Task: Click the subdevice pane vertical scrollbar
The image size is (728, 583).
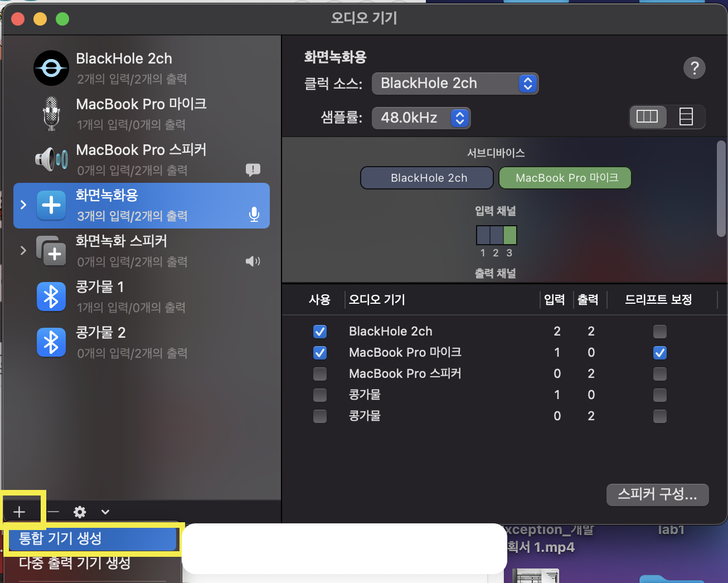Action: [721, 190]
